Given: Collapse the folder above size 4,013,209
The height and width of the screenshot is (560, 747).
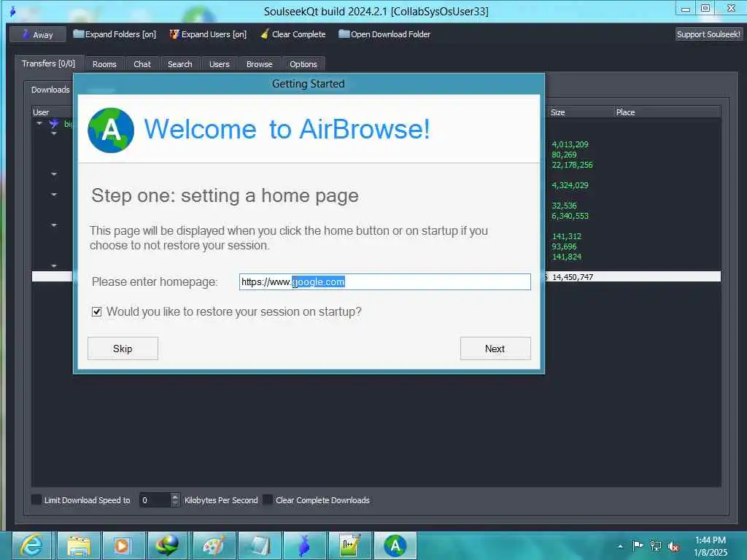Looking at the screenshot, I should click(x=54, y=134).
